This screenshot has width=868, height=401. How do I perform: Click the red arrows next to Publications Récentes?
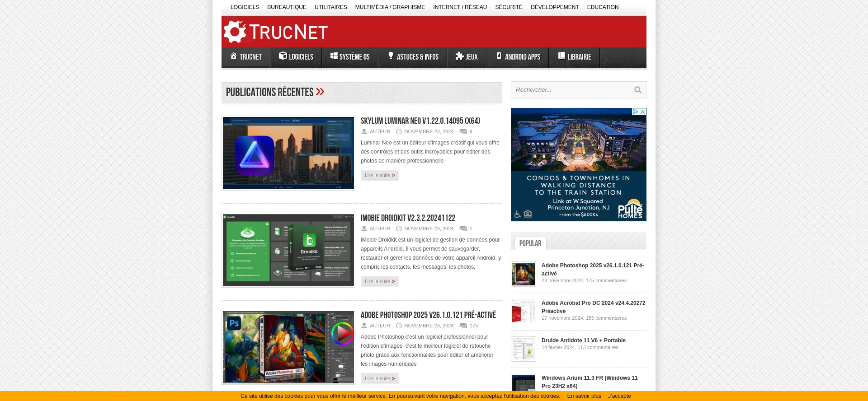click(x=320, y=92)
